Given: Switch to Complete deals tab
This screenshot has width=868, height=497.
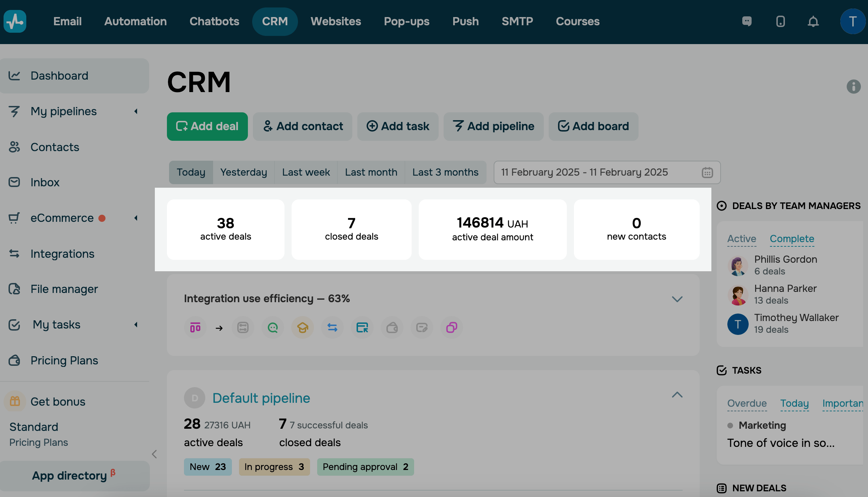Looking at the screenshot, I should (792, 239).
